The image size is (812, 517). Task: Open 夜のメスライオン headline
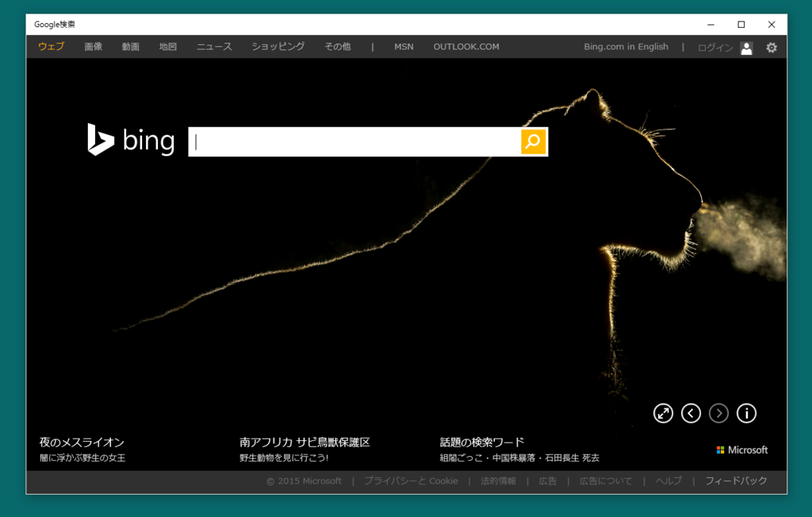point(82,442)
